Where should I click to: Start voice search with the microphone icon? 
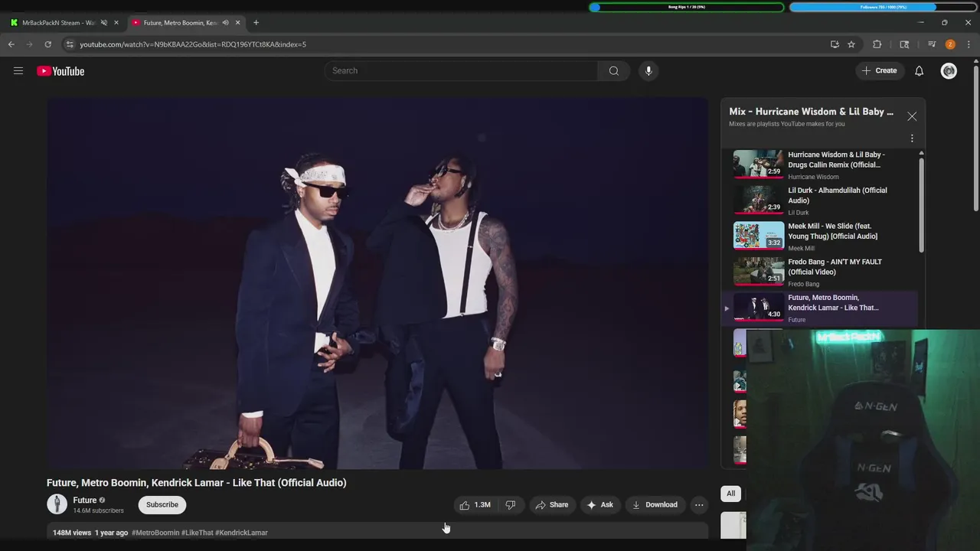click(x=648, y=71)
